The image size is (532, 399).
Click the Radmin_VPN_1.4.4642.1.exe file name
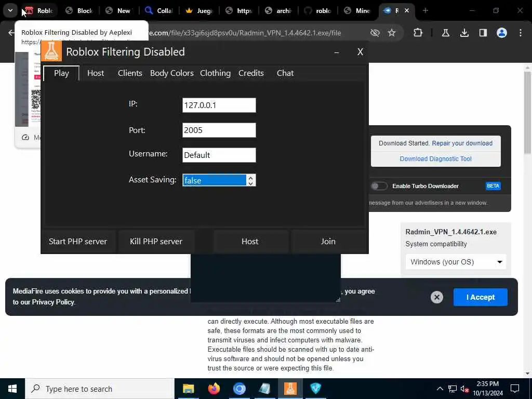(451, 232)
